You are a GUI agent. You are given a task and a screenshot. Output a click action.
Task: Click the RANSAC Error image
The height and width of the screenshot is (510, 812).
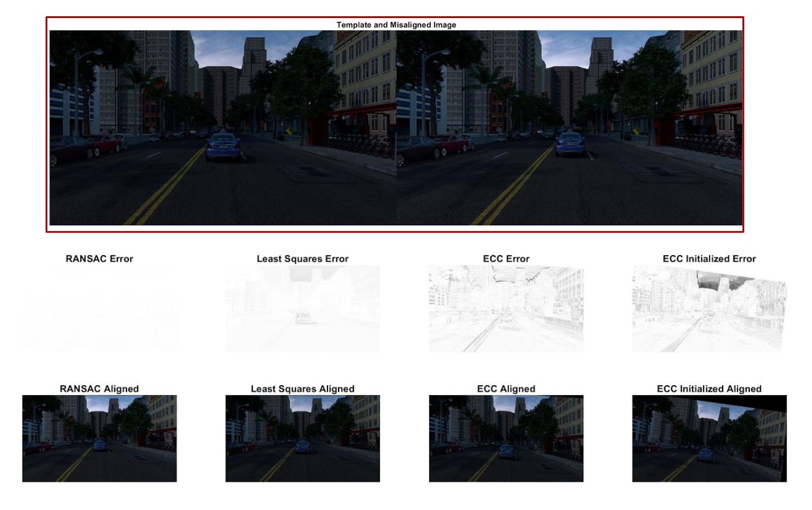pos(99,308)
